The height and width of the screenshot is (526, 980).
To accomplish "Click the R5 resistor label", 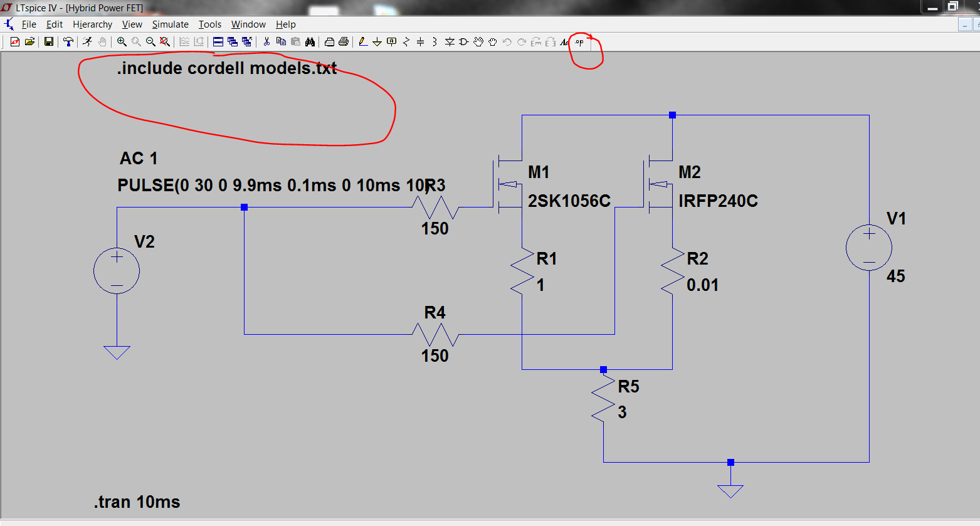I will tap(628, 386).
